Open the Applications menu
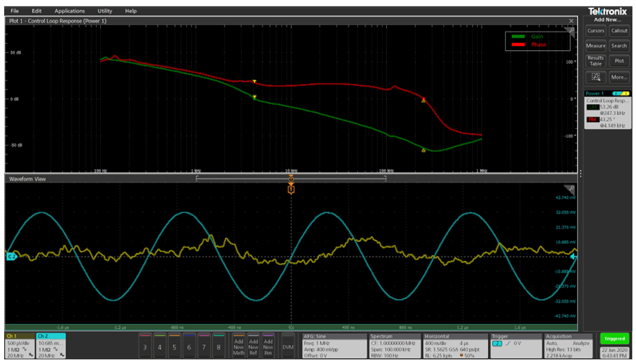This screenshot has width=636, height=364. tap(70, 10)
